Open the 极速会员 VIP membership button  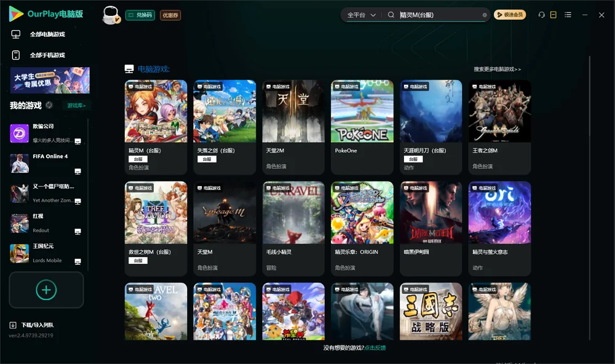[509, 15]
